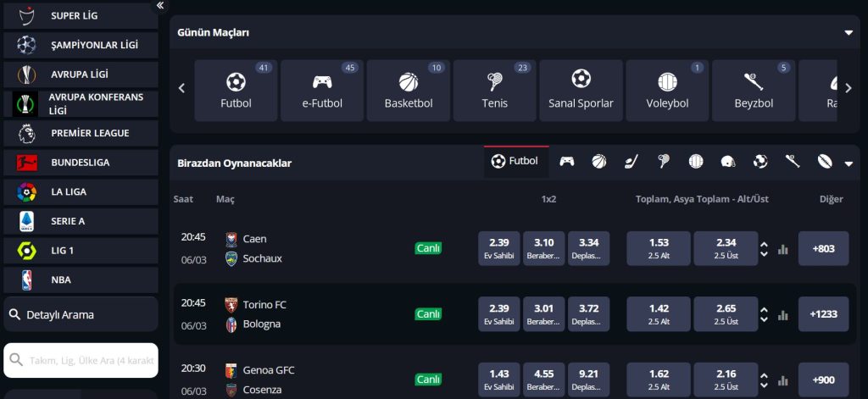Select the American football helmet icon
This screenshot has width=868, height=399.
[x=728, y=161]
